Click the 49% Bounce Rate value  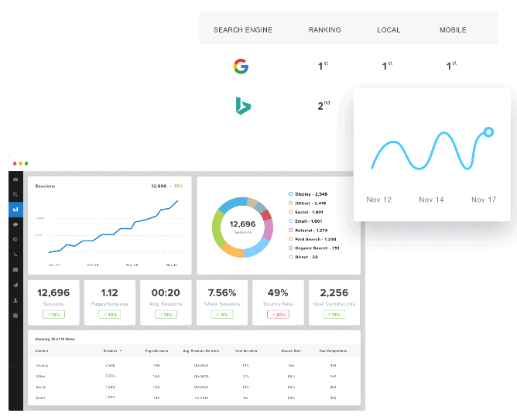click(278, 293)
